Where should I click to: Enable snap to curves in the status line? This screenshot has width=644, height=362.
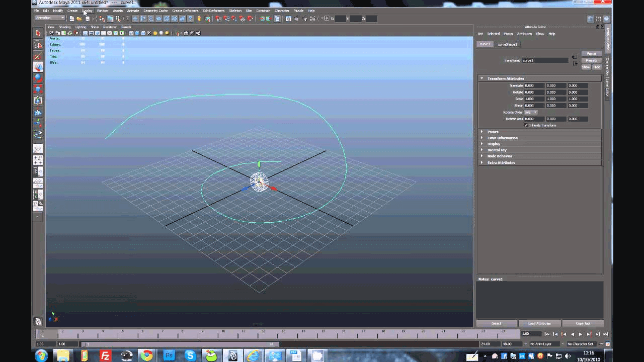226,19
